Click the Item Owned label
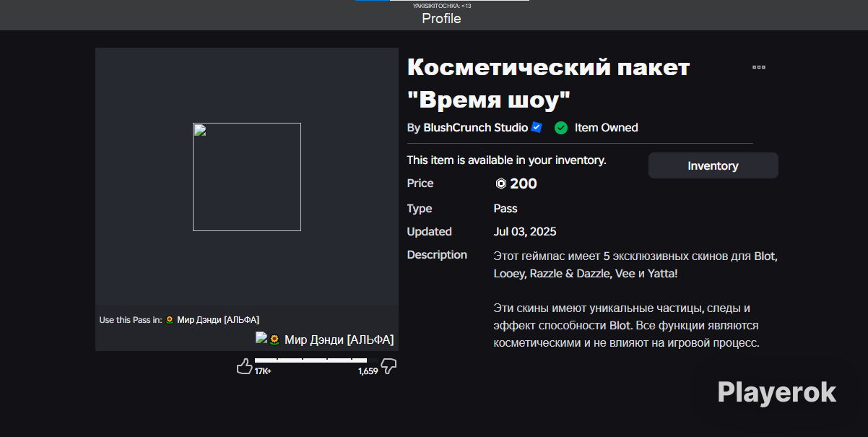This screenshot has width=868, height=437. pyautogui.click(x=607, y=128)
